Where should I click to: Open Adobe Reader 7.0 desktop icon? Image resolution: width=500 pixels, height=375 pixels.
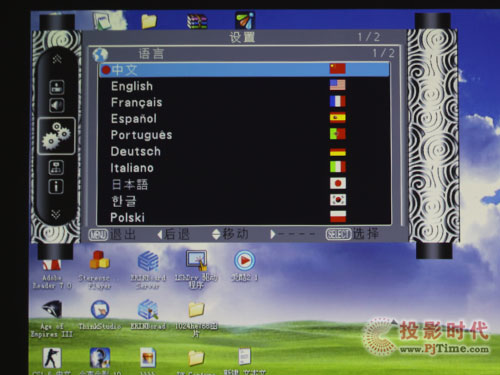coord(52,274)
